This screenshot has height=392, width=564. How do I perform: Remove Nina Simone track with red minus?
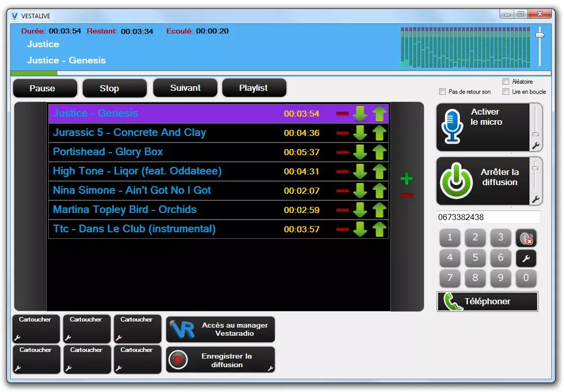coord(343,191)
